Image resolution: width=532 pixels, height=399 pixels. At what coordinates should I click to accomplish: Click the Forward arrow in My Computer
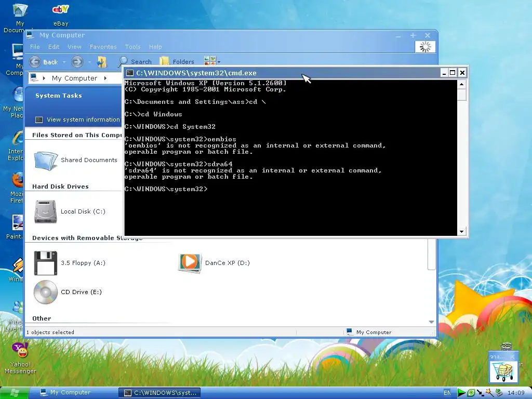[x=77, y=62]
